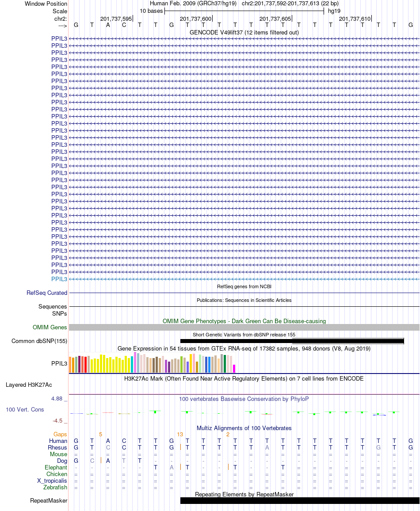Click the RepeatMasker track label
This screenshot has width=420, height=511.
point(49,500)
